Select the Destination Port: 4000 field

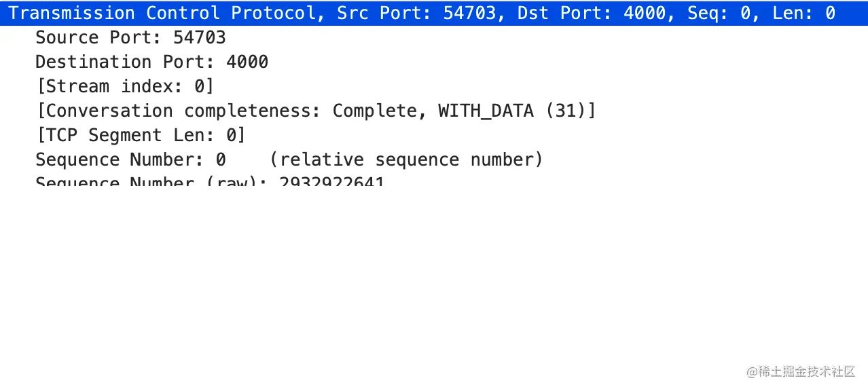151,62
